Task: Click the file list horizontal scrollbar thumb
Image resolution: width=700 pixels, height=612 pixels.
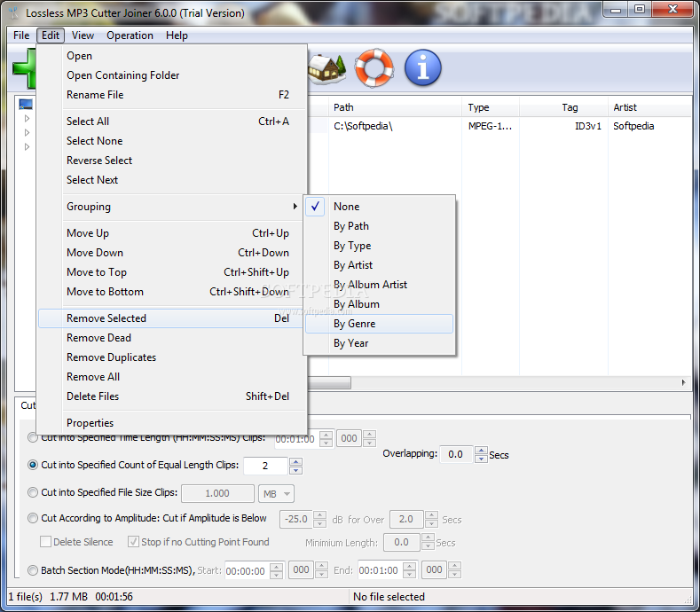Action: tap(329, 382)
